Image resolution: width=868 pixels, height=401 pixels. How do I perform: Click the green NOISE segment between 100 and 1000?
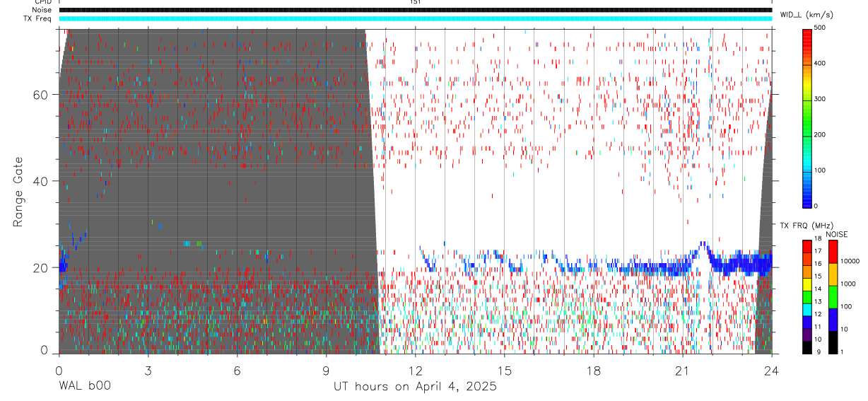pyautogui.click(x=833, y=296)
